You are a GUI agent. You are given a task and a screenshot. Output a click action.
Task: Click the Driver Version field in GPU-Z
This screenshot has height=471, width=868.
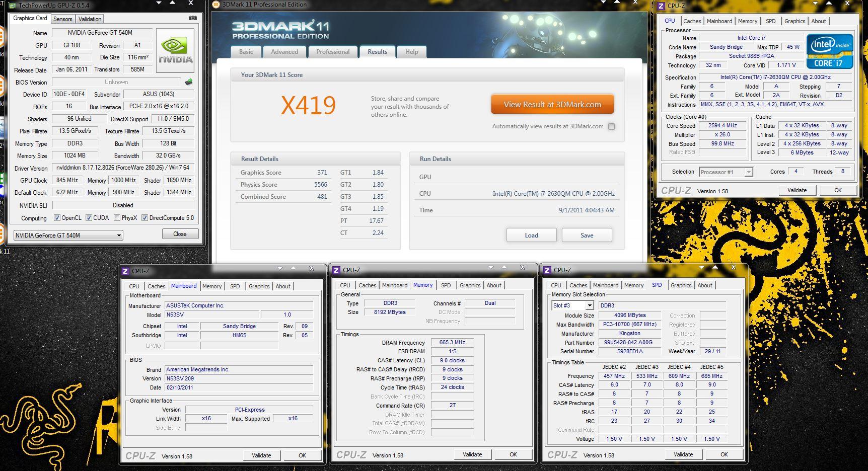click(123, 168)
